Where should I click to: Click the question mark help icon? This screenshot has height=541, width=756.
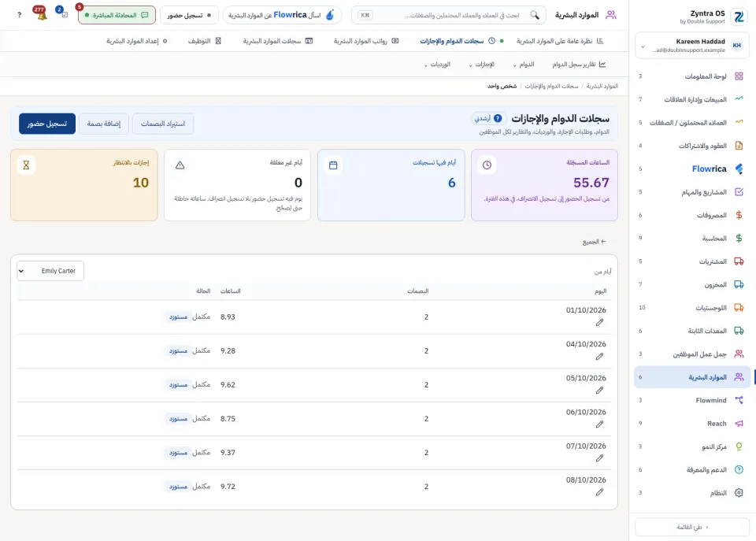tap(19, 15)
